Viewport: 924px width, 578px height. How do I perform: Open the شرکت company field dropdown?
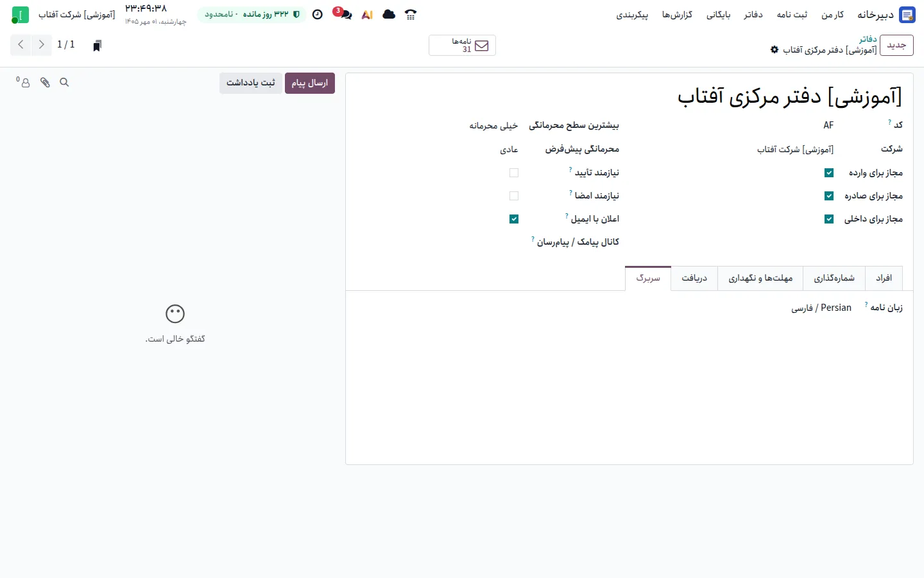pos(738,150)
